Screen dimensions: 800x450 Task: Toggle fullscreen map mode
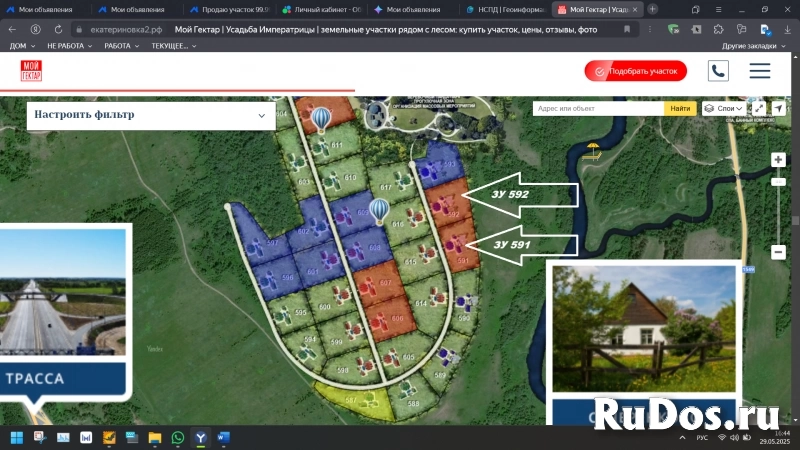point(759,108)
